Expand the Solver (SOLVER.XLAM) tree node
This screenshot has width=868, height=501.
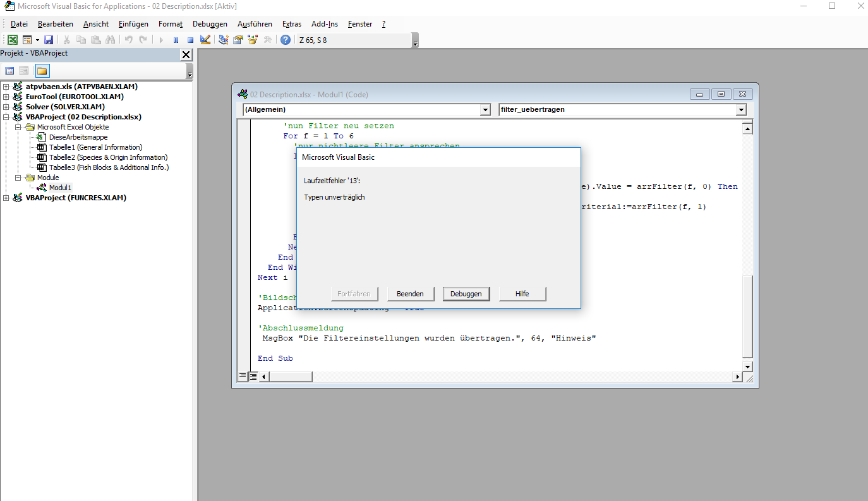click(x=6, y=107)
